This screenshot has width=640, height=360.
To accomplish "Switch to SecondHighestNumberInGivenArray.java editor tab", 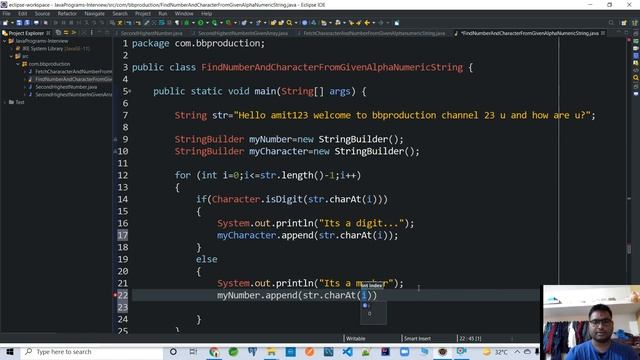I will (243, 33).
